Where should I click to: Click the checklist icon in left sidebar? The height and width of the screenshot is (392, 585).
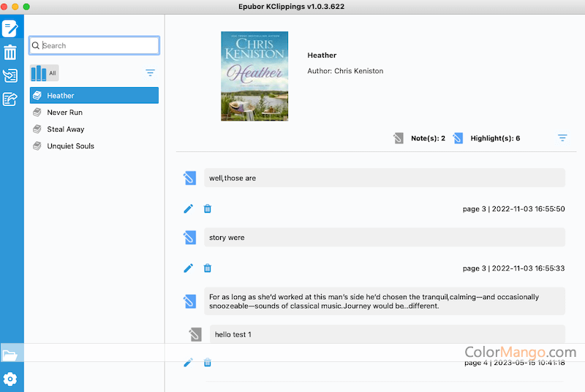tap(10, 76)
